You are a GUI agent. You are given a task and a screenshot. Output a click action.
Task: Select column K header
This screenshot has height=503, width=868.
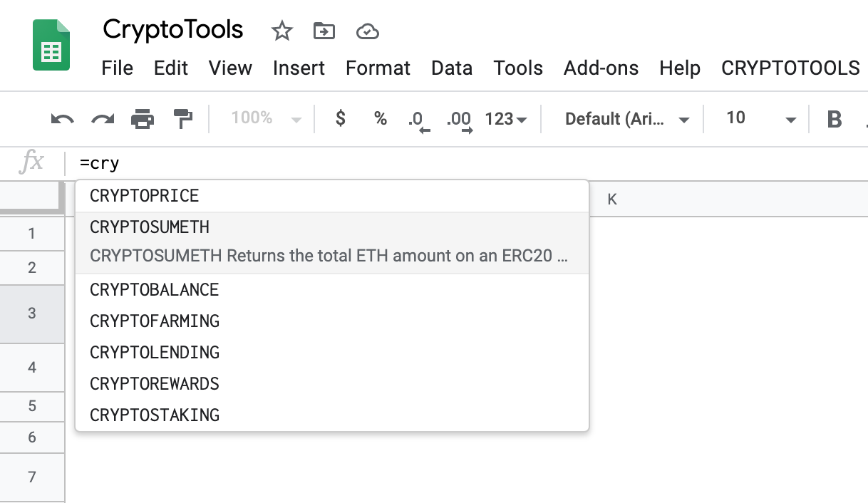(612, 199)
